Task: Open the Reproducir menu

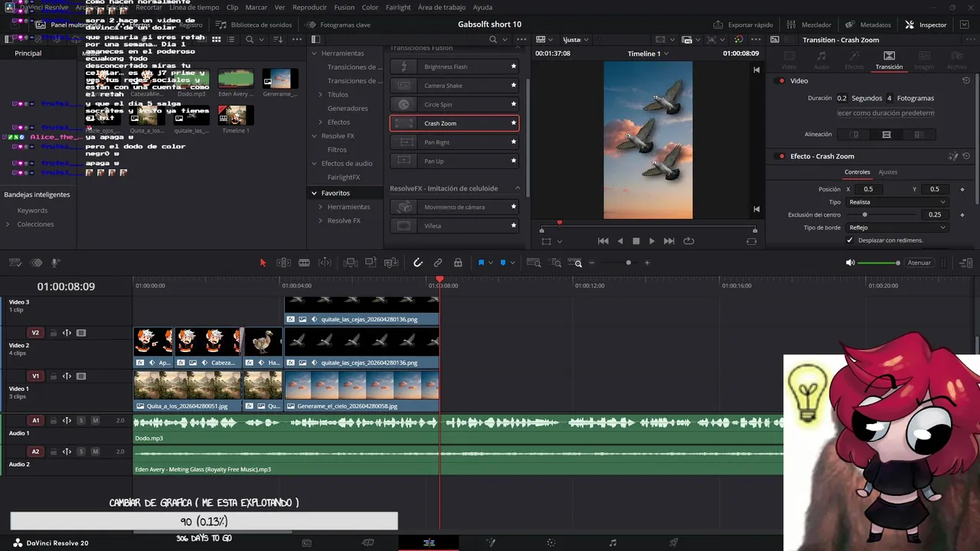Action: coord(309,7)
